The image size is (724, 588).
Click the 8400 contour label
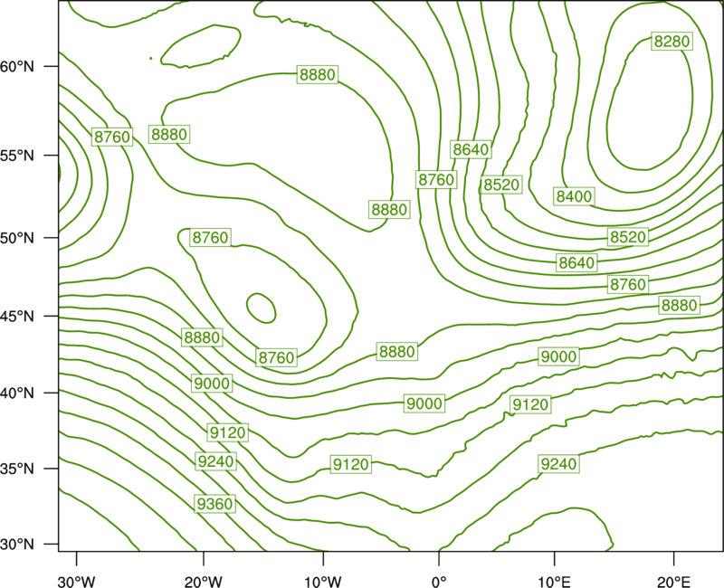(574, 196)
